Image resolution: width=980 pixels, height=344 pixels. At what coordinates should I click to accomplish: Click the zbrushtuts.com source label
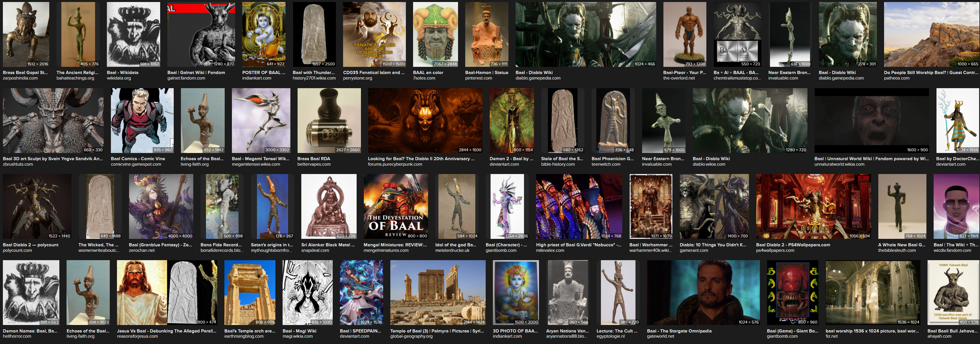pyautogui.click(x=18, y=165)
